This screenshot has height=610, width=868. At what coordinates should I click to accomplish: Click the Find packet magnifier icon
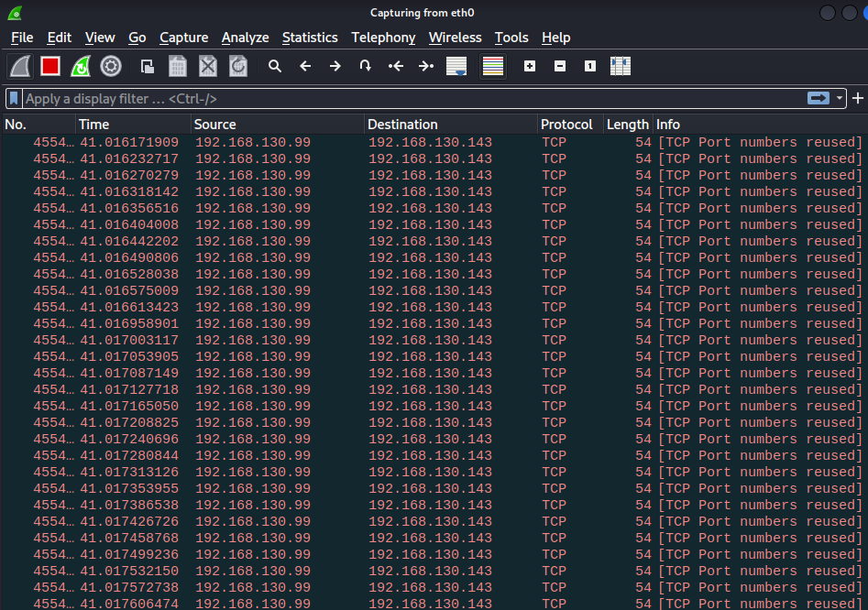click(x=274, y=66)
